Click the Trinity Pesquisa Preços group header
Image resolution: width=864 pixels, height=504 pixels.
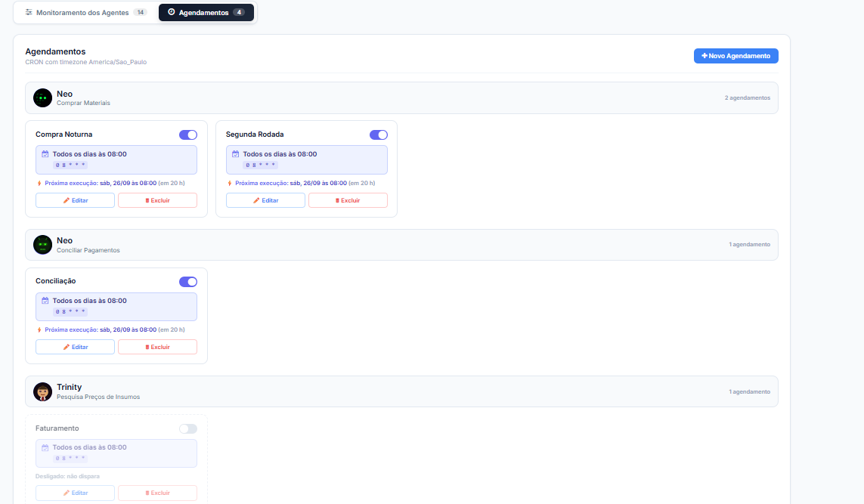click(401, 391)
